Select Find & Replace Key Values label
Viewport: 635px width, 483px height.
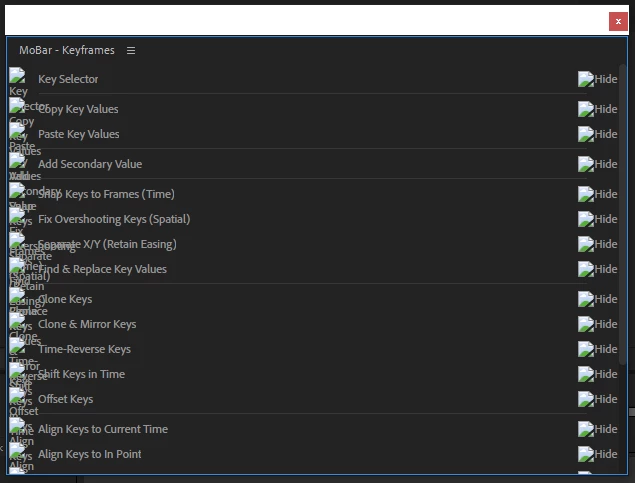click(102, 269)
